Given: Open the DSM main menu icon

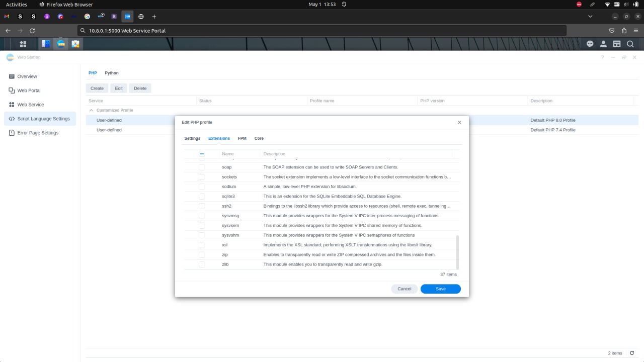Looking at the screenshot, I should pos(23,44).
